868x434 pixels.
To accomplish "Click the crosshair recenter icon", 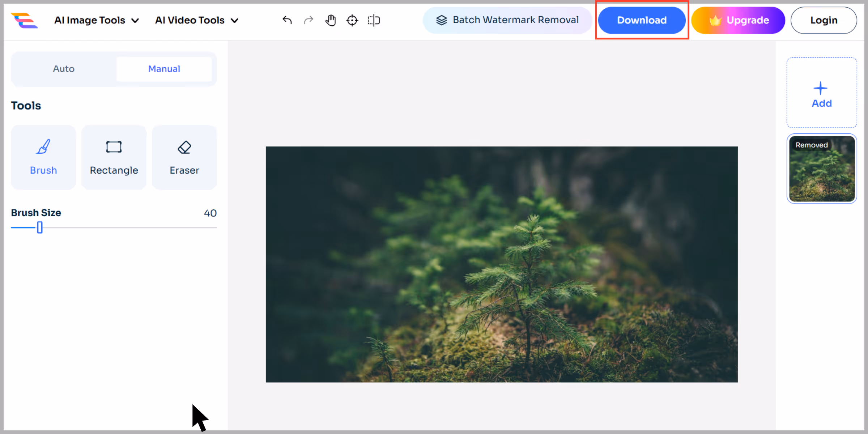I will pos(352,20).
